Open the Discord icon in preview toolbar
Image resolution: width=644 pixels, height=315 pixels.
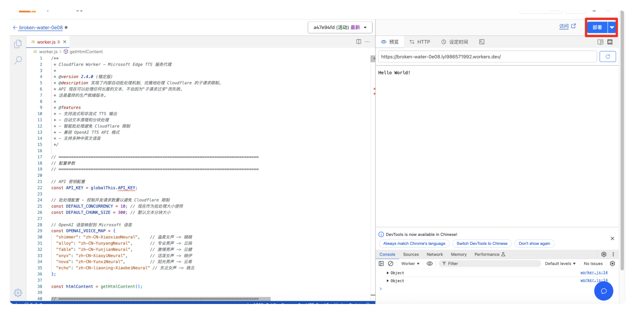tap(610, 42)
